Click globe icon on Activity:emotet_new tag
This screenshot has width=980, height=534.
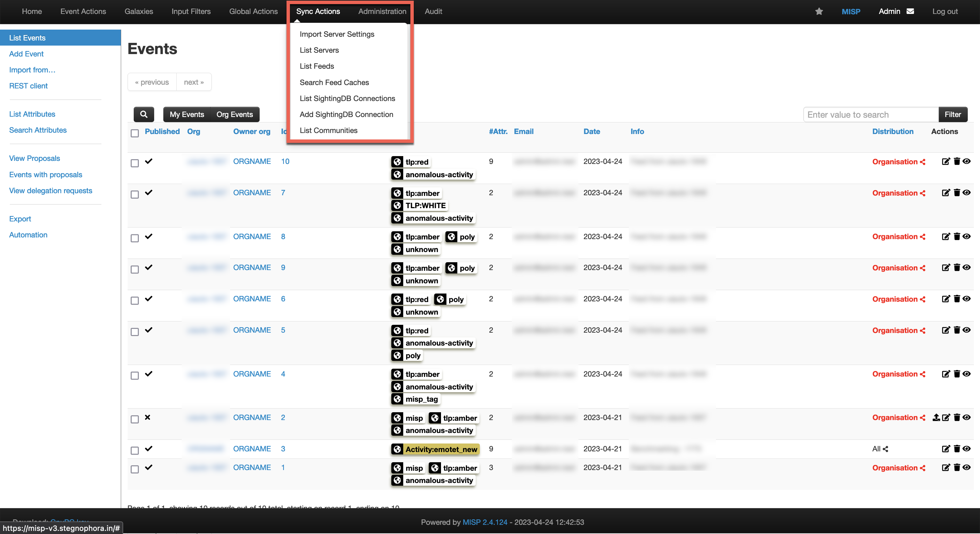click(x=397, y=449)
